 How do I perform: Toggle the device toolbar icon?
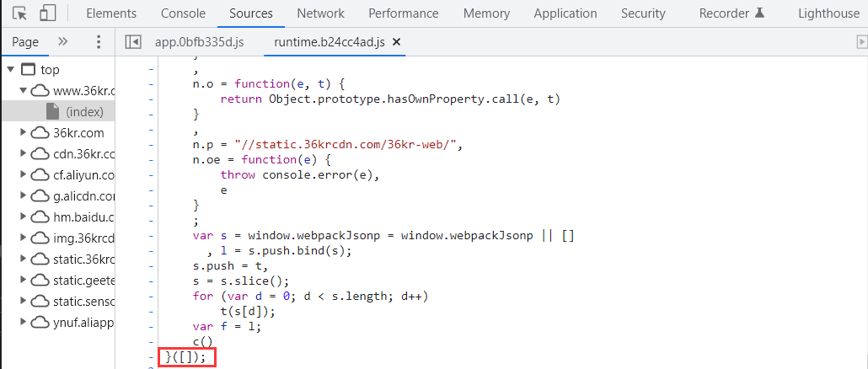coord(48,13)
